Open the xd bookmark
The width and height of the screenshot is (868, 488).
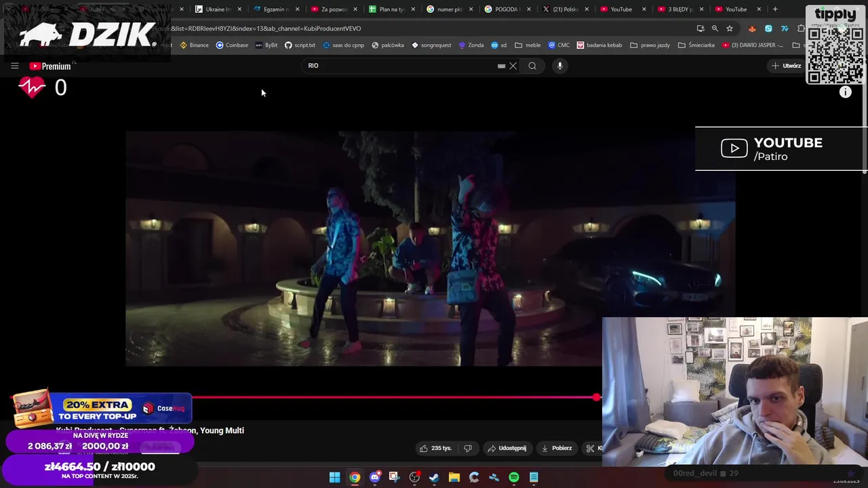coord(499,45)
